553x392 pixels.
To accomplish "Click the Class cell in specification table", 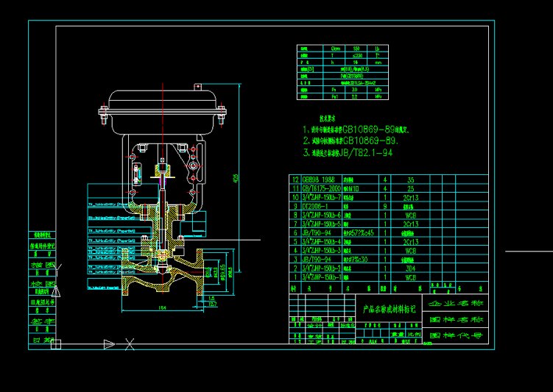I will pos(336,49).
